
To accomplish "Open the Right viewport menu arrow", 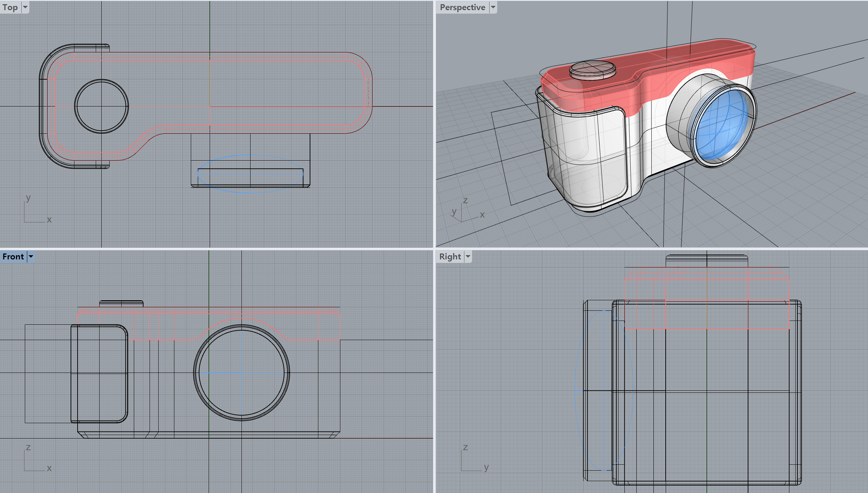I will tap(468, 257).
